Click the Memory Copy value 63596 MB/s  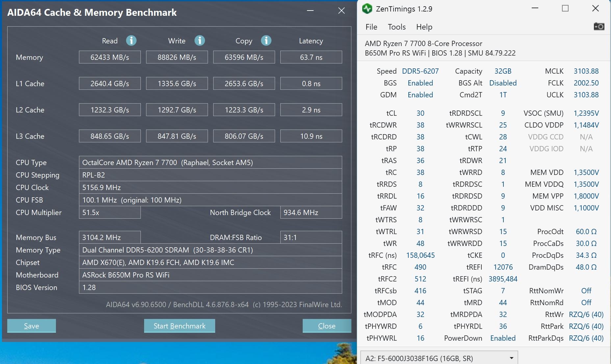tap(244, 57)
